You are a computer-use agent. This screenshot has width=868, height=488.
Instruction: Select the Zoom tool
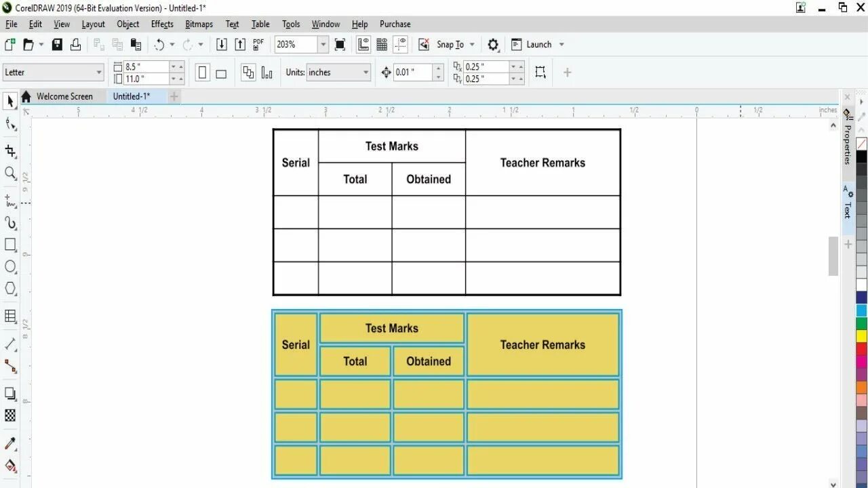click(x=10, y=174)
